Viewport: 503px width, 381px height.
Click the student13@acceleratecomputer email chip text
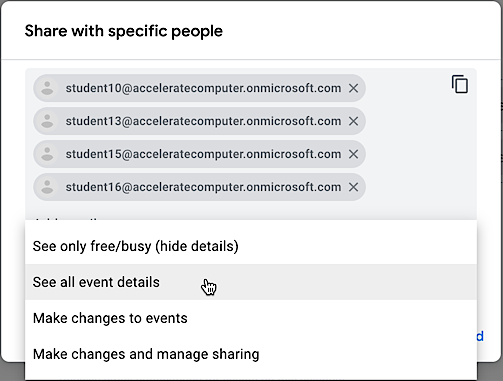point(203,121)
